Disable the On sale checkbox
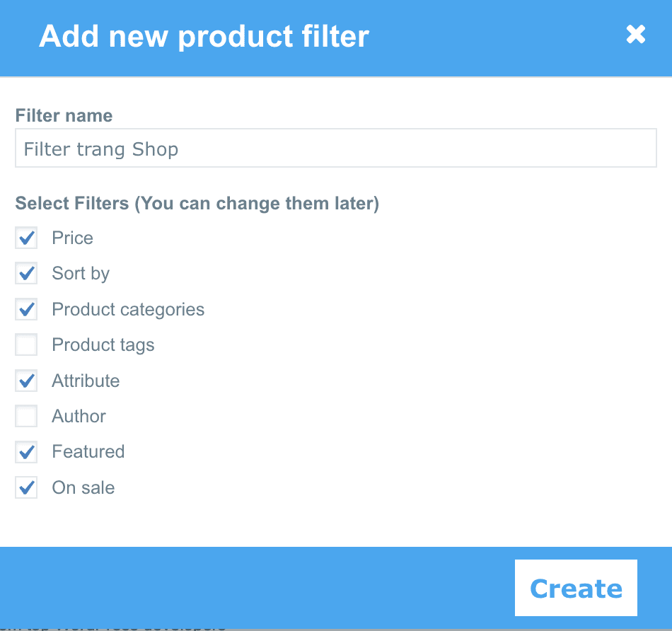The height and width of the screenshot is (631, 672). pos(26,487)
